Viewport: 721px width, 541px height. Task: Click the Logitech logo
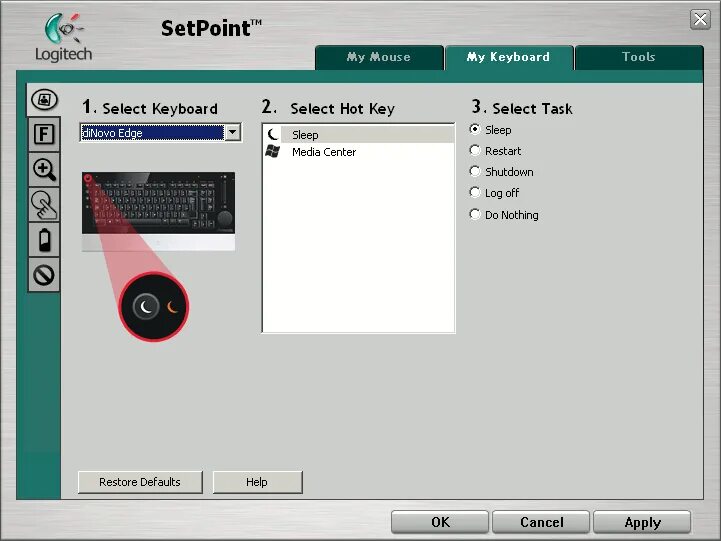[64, 38]
